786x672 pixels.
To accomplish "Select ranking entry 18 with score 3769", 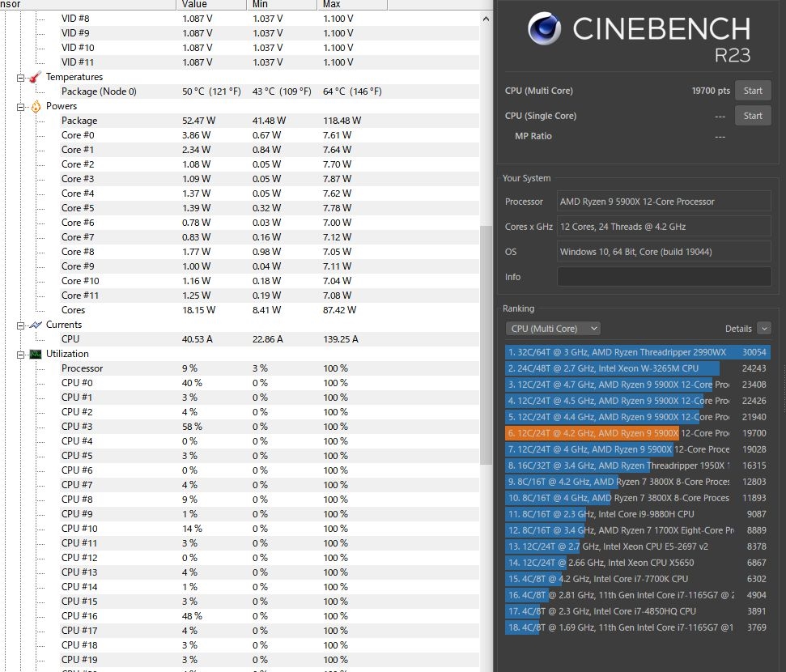I will [638, 627].
